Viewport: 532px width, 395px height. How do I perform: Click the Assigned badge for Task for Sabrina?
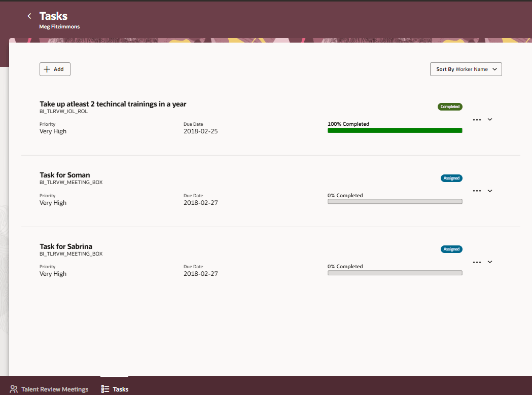(451, 249)
